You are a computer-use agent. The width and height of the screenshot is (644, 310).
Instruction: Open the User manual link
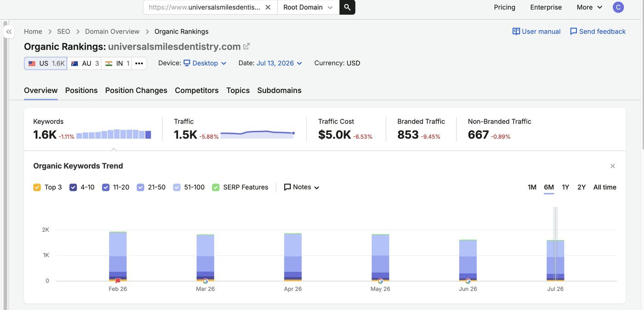pos(536,31)
